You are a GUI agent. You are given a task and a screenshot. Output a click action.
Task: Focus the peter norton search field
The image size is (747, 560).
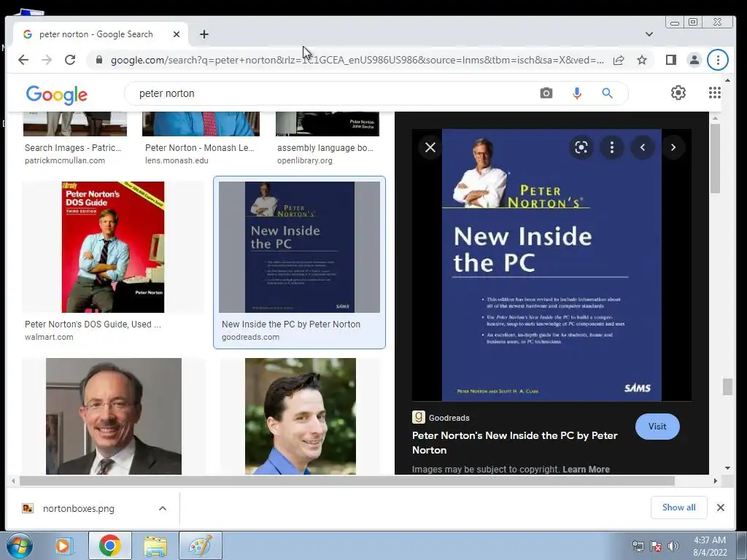333,93
